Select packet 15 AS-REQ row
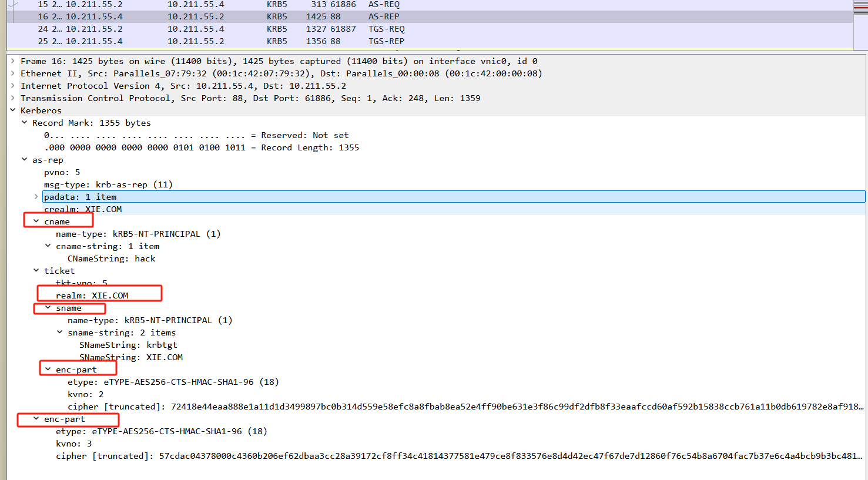The image size is (868, 480). click(x=430, y=5)
